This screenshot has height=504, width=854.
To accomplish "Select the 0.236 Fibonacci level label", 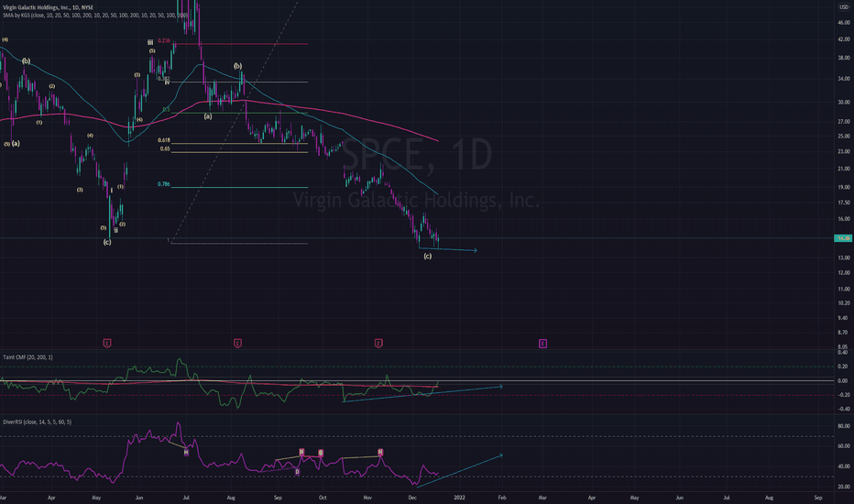I will pos(163,41).
